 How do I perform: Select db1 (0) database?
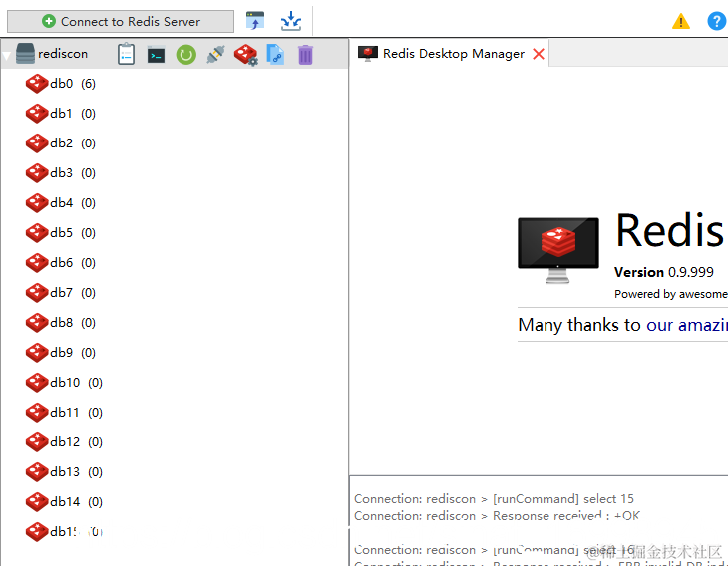61,114
